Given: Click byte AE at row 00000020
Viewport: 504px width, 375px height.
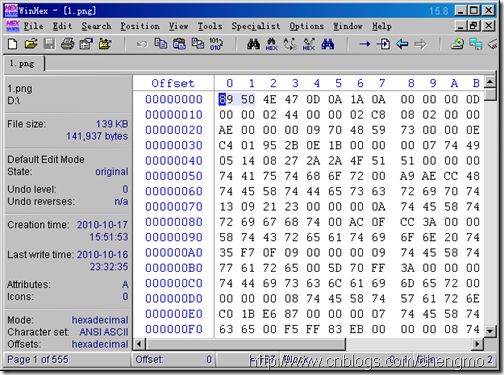Looking at the screenshot, I should (226, 130).
